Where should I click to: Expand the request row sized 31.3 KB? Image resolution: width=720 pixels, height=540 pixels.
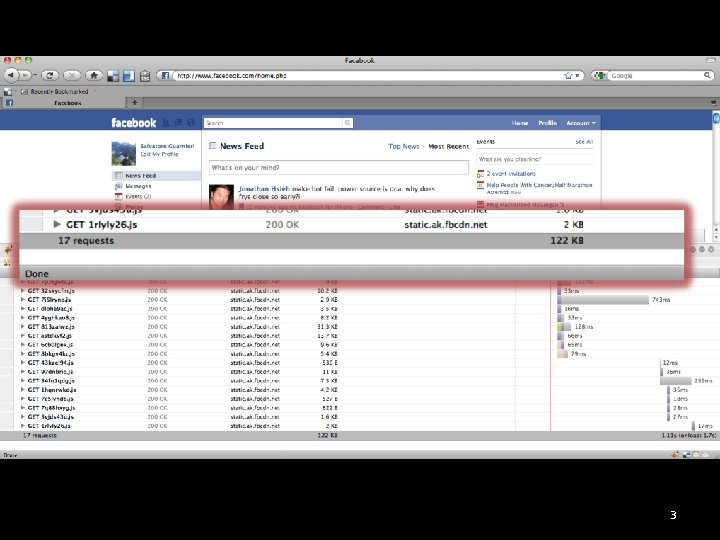(22, 327)
